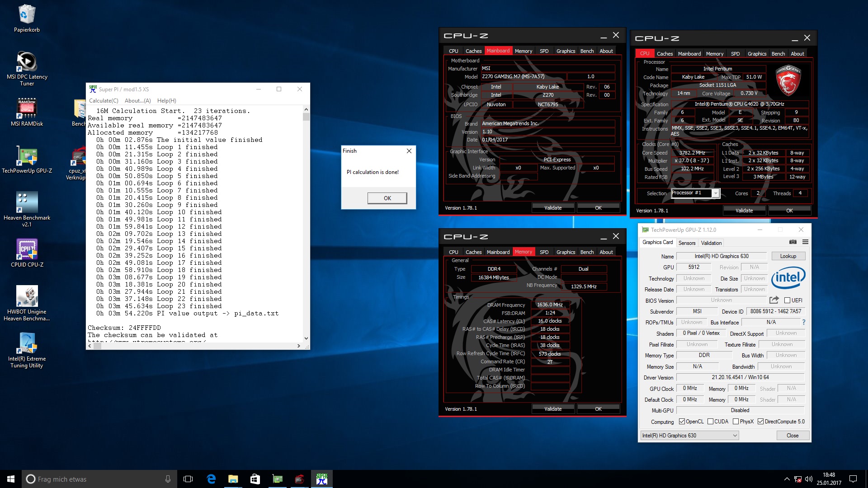
Task: Toggle the PhysX checkbox
Action: click(736, 422)
